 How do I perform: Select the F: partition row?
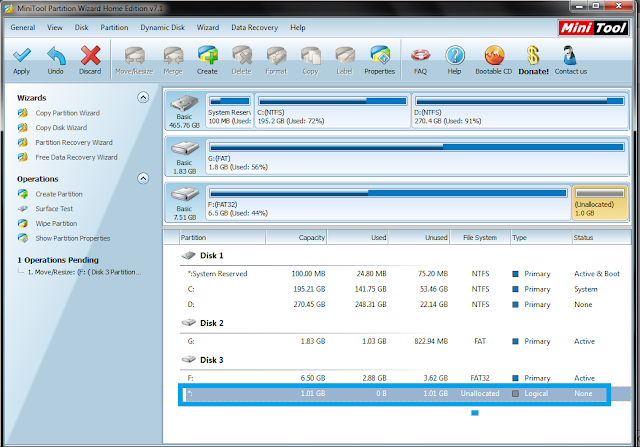(404, 378)
